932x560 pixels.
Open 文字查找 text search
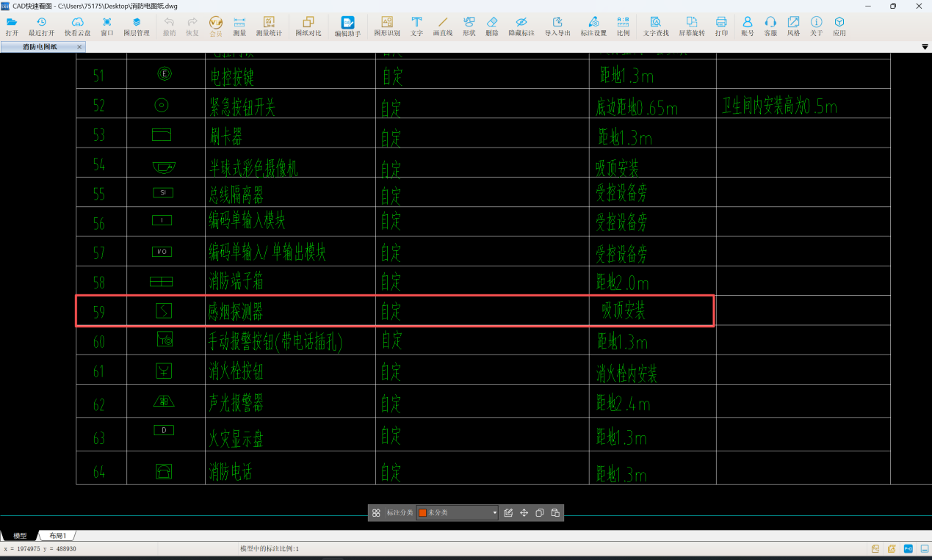point(656,26)
